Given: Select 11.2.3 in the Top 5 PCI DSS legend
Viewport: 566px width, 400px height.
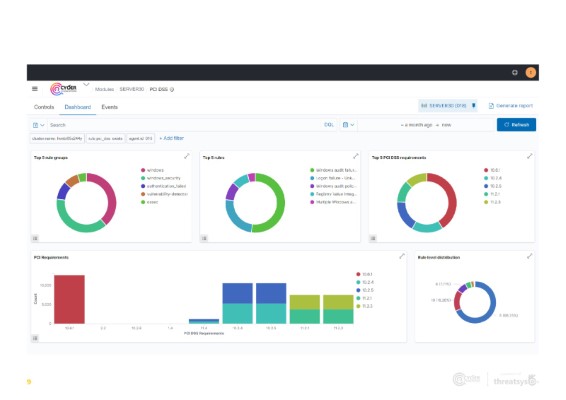Looking at the screenshot, I should pos(492,202).
